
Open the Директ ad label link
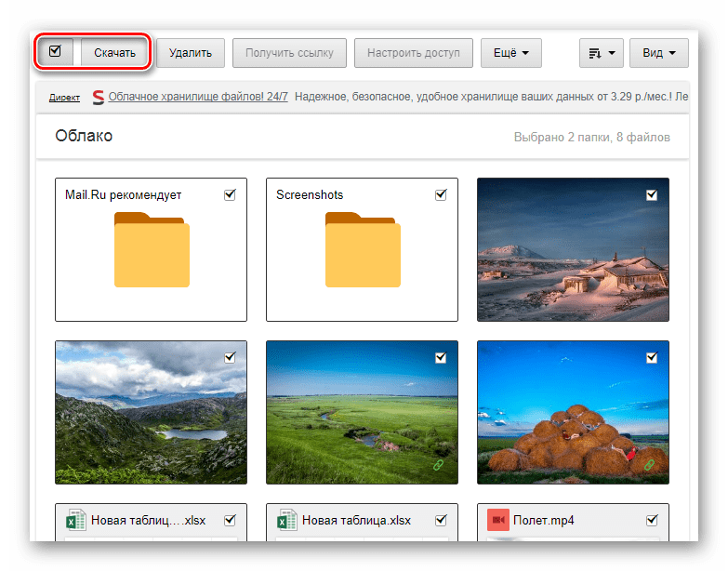point(64,98)
